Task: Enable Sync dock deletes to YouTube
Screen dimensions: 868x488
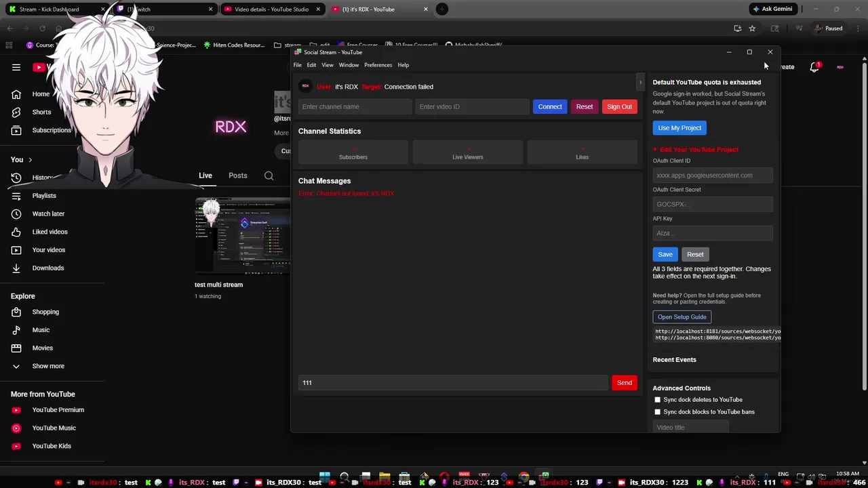Action: [657, 400]
